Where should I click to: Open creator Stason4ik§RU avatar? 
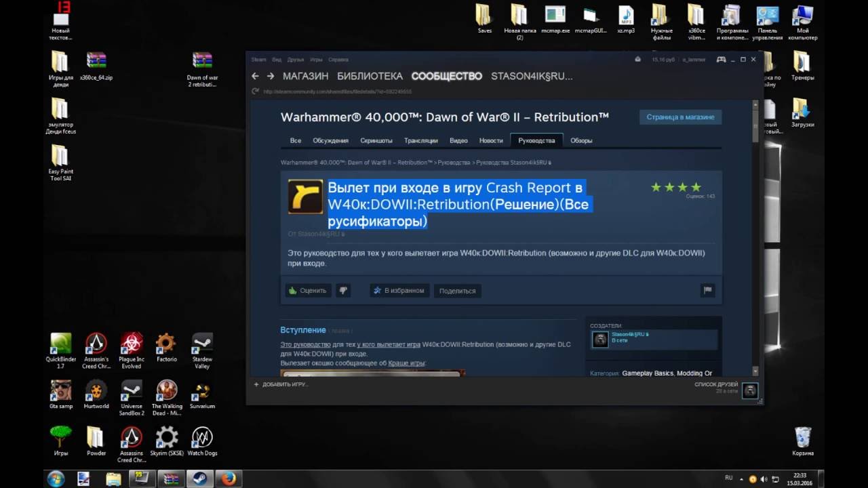tap(600, 339)
